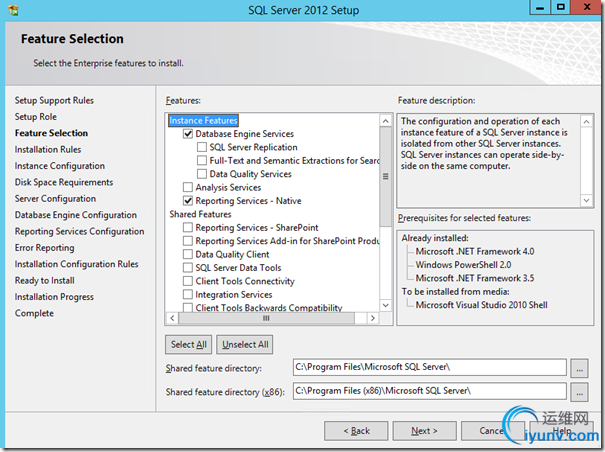Viewport: 605px width, 452px height.
Task: Select the Instance Configuration step
Action: coord(60,166)
